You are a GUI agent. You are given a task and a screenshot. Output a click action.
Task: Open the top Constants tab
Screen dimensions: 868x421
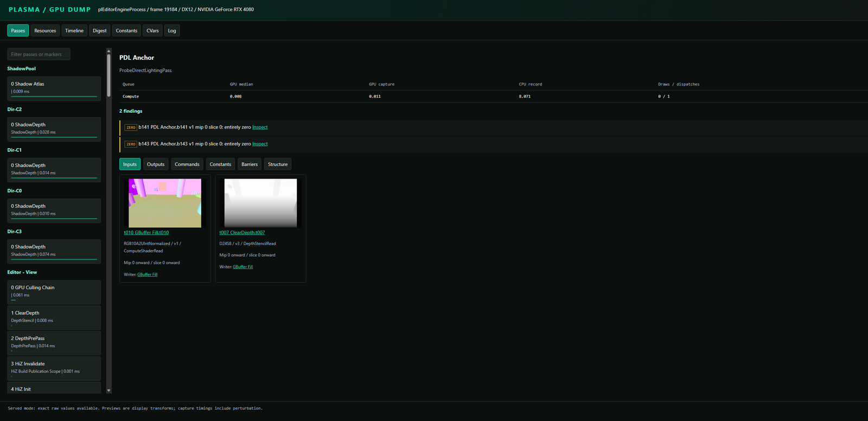[126, 31]
